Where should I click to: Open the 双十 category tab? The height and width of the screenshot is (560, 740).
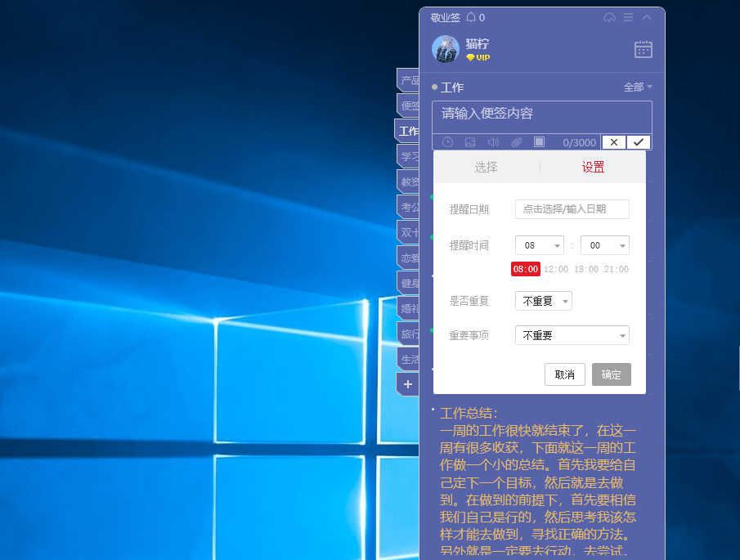coord(409,233)
